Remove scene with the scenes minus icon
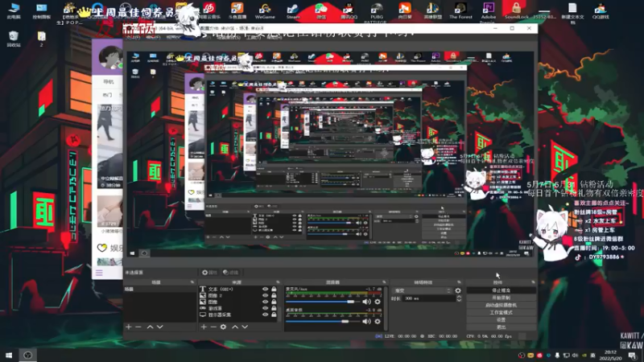 138,327
